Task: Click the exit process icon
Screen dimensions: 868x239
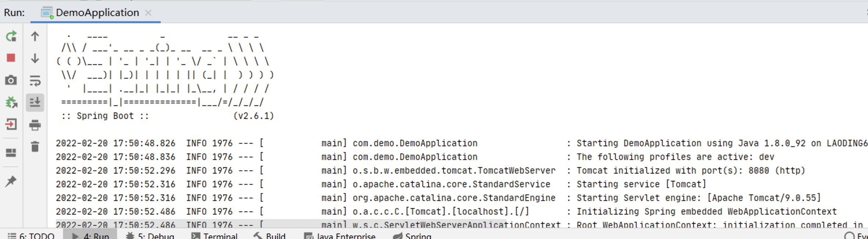Action: point(11,124)
